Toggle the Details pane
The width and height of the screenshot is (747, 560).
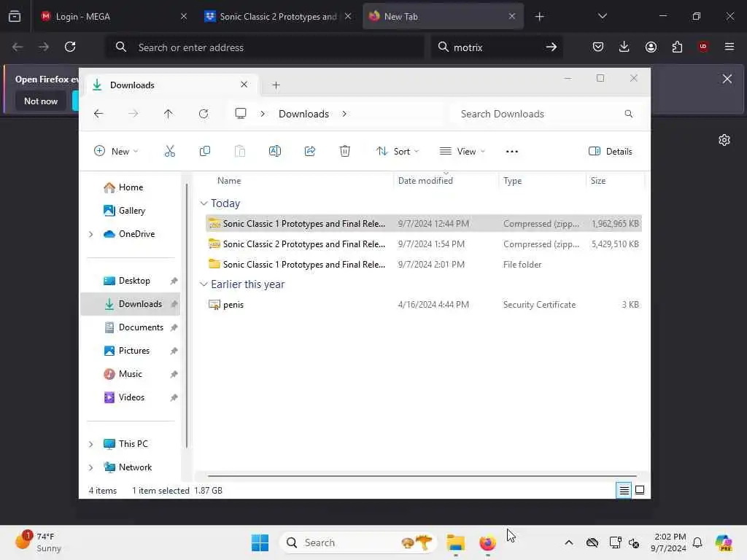pos(611,152)
